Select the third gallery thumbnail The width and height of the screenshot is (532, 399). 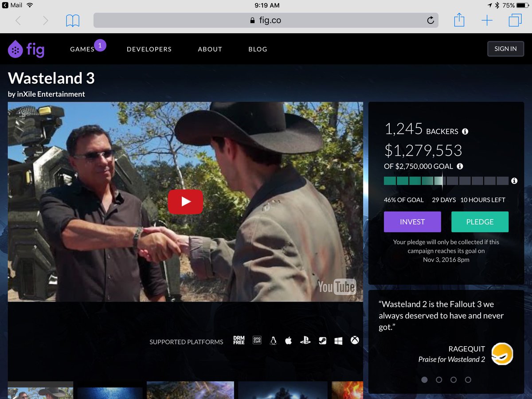coord(191,390)
